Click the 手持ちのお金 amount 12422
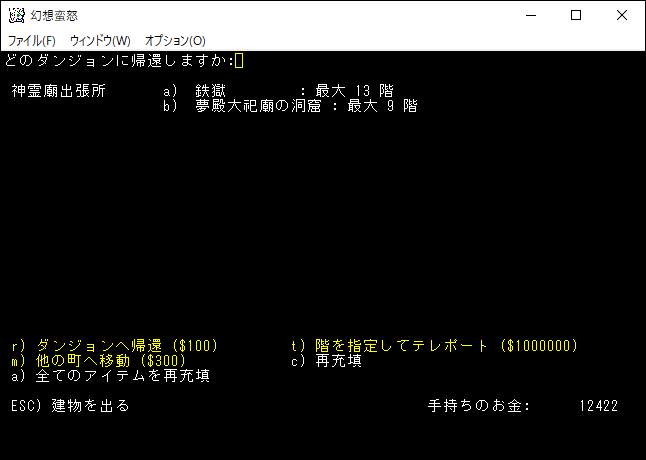The height and width of the screenshot is (460, 646). coord(598,406)
